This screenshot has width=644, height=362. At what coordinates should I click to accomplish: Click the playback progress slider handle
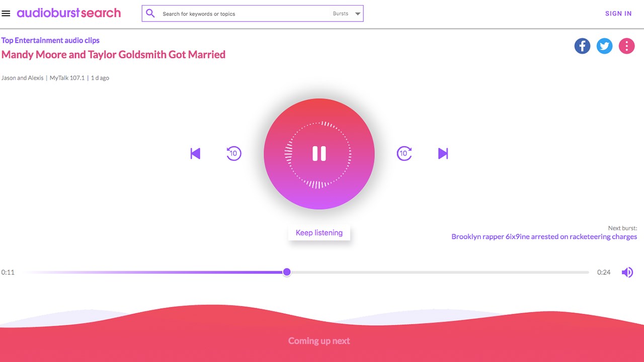(x=287, y=272)
